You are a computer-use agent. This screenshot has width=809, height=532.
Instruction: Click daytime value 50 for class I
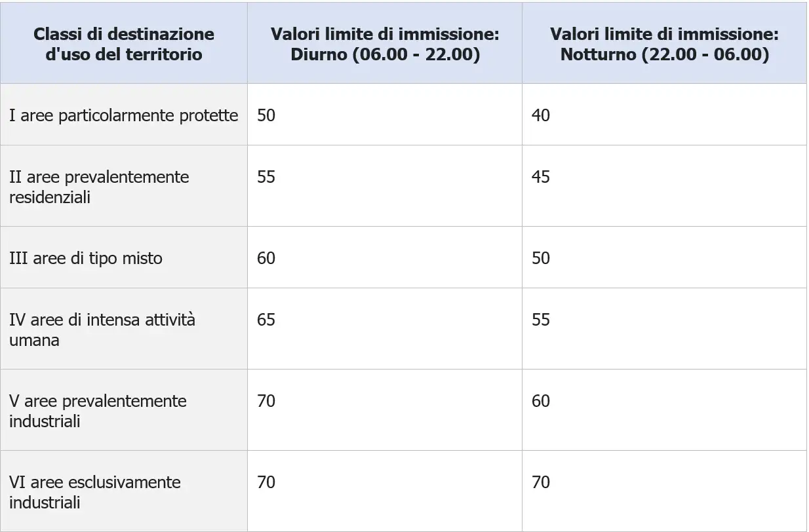(266, 116)
